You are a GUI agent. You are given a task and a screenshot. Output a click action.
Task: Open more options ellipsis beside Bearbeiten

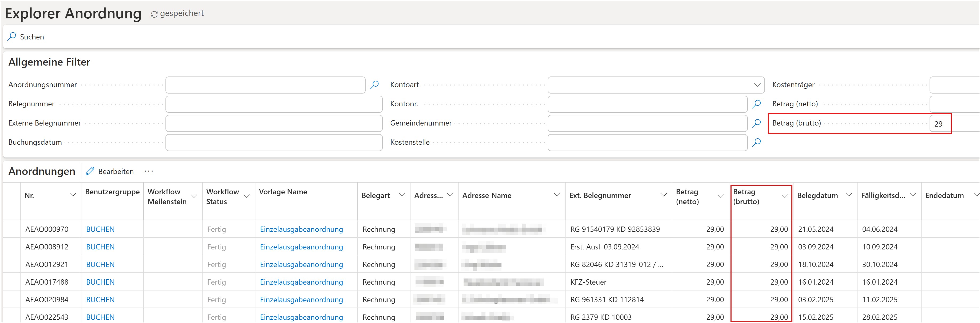click(x=148, y=171)
